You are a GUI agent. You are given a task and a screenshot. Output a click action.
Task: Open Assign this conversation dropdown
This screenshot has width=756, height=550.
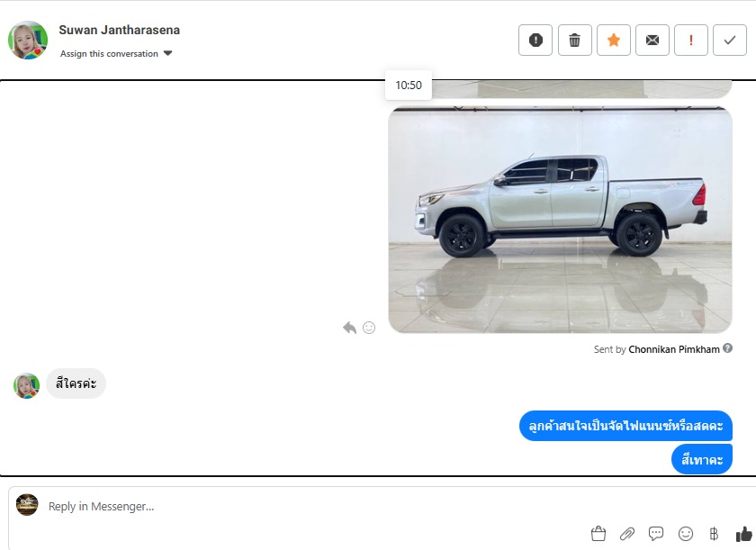116,53
